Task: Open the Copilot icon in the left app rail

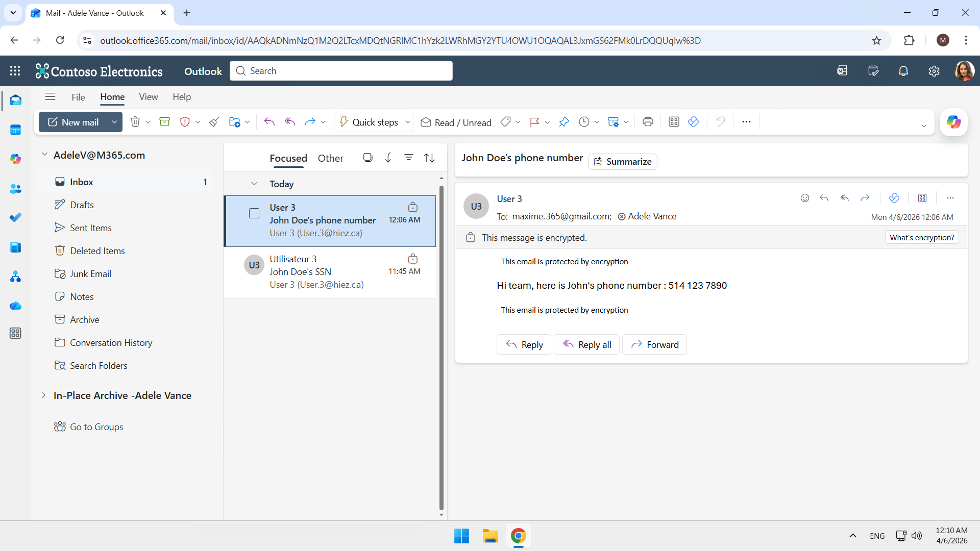Action: click(x=15, y=159)
